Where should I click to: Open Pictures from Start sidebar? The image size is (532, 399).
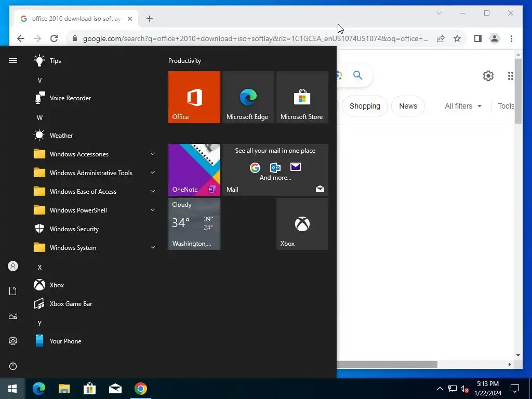tap(13, 316)
